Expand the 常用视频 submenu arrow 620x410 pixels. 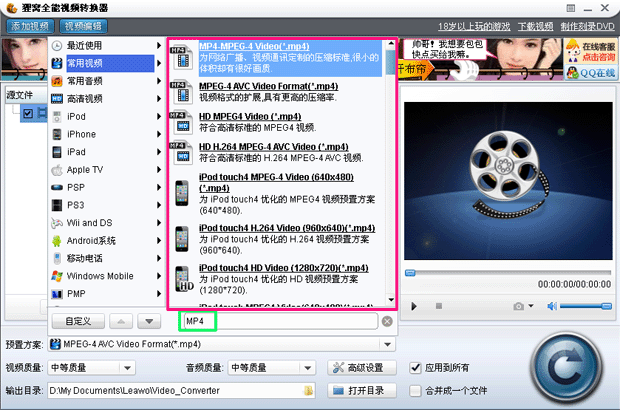pos(159,63)
